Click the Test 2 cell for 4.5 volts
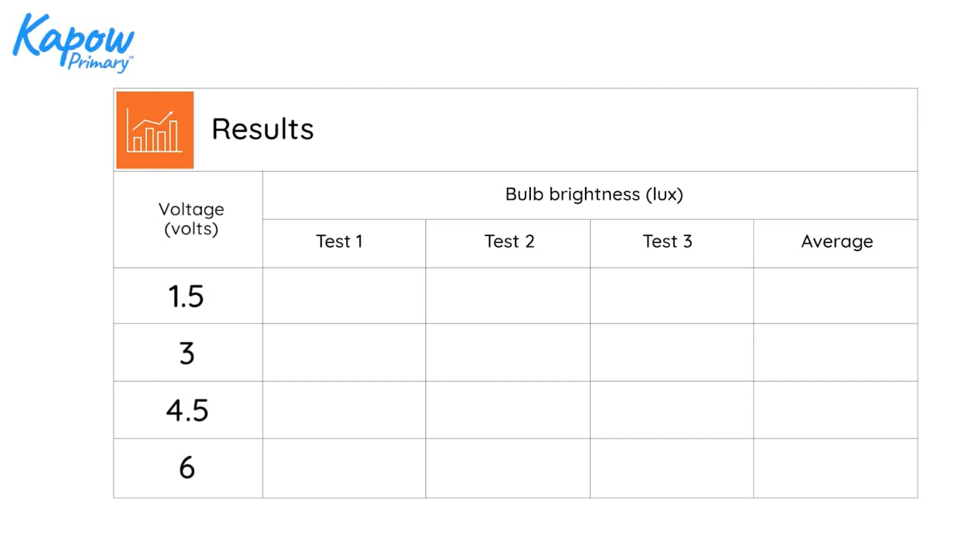This screenshot has height=539, width=980. (x=508, y=410)
